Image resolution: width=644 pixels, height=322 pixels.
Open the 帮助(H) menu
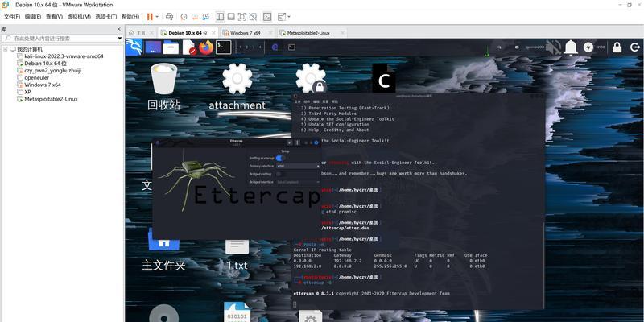pos(130,17)
